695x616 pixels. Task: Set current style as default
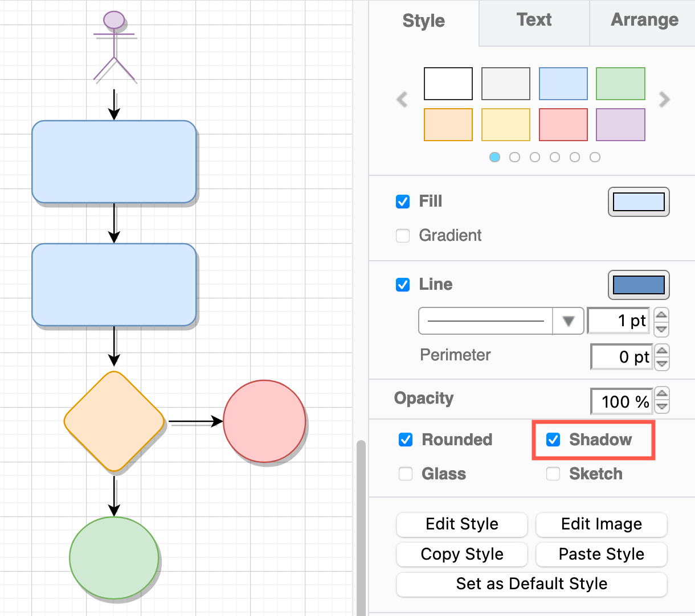pyautogui.click(x=532, y=584)
